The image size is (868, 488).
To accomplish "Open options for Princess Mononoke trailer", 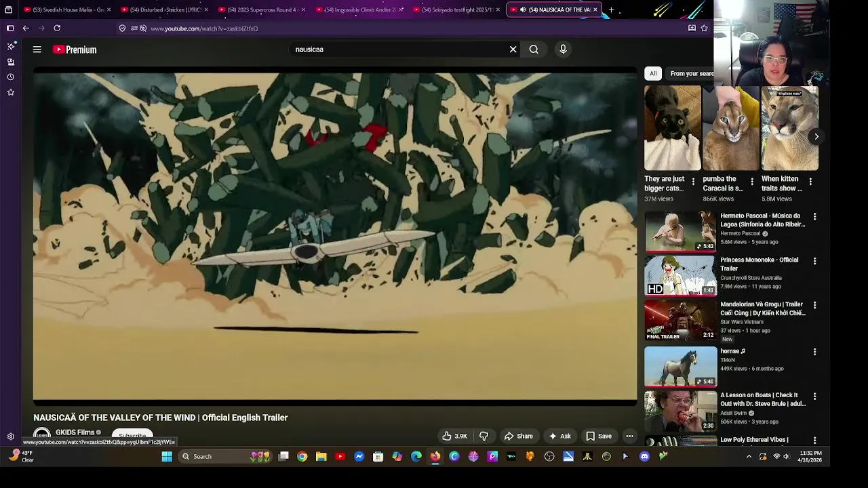I will tap(815, 261).
